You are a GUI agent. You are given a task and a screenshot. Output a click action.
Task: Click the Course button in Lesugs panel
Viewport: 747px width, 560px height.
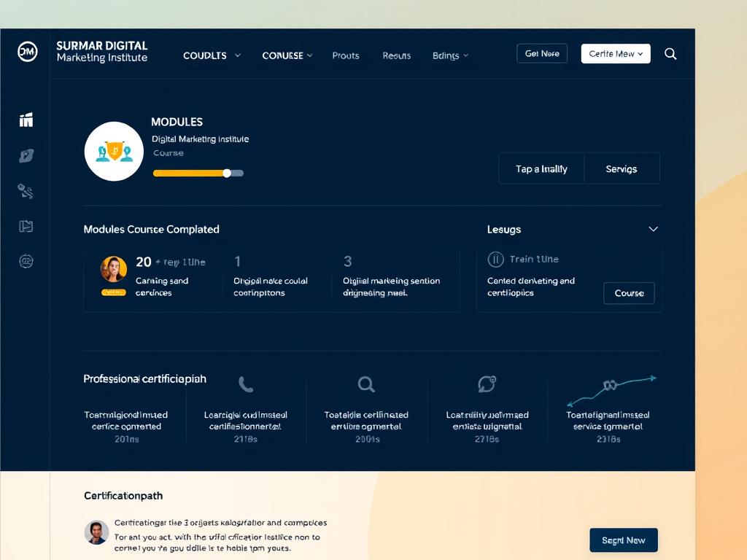click(629, 293)
